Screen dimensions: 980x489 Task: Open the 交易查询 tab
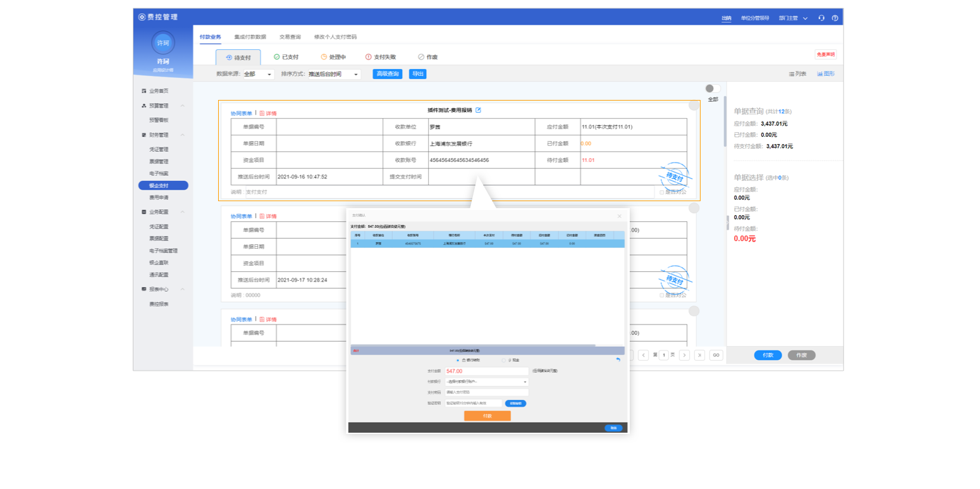click(x=290, y=37)
